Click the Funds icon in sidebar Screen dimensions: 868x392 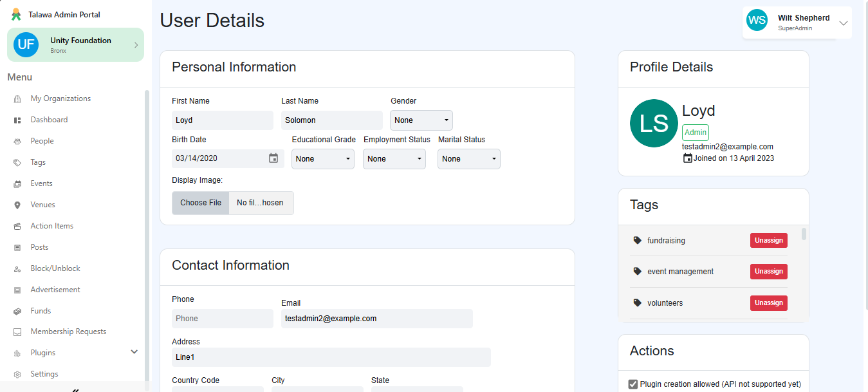(17, 312)
